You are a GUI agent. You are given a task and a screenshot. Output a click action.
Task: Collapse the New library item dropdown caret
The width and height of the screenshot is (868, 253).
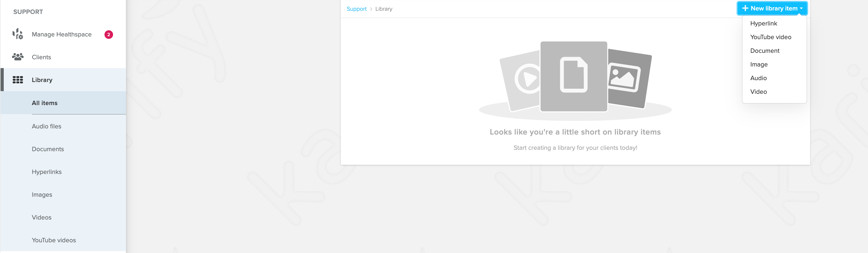[801, 8]
